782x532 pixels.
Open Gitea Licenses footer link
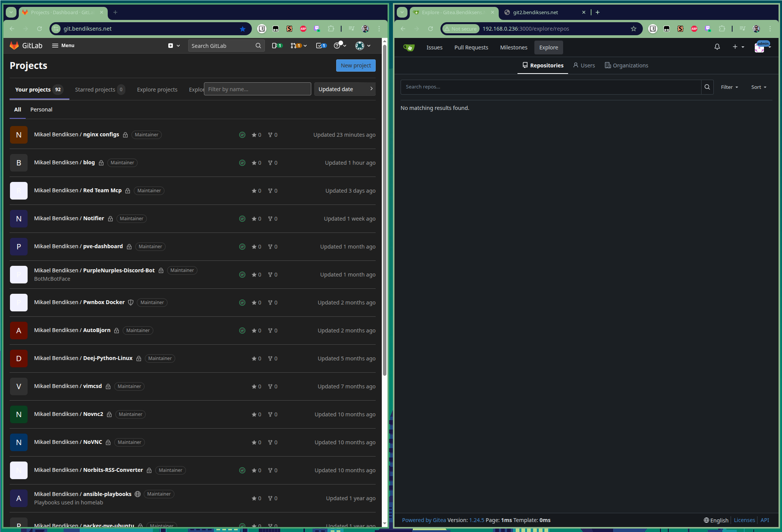tap(744, 520)
